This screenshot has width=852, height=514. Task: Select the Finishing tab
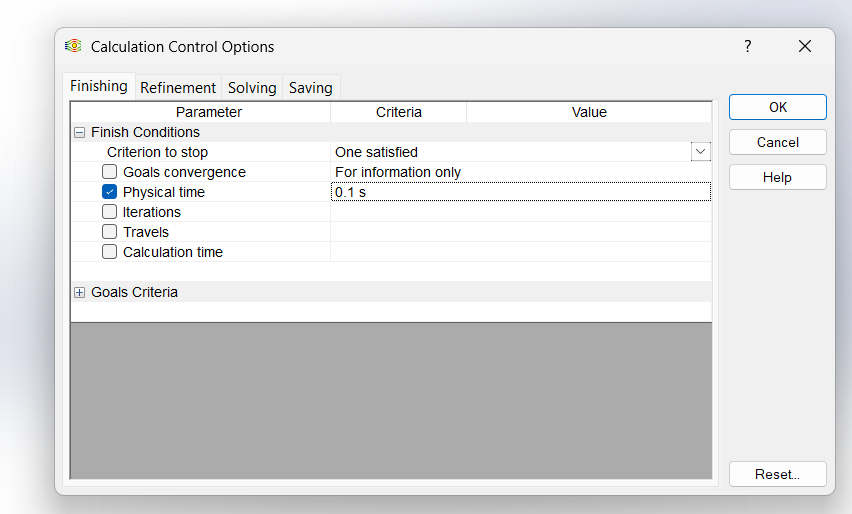pos(99,86)
